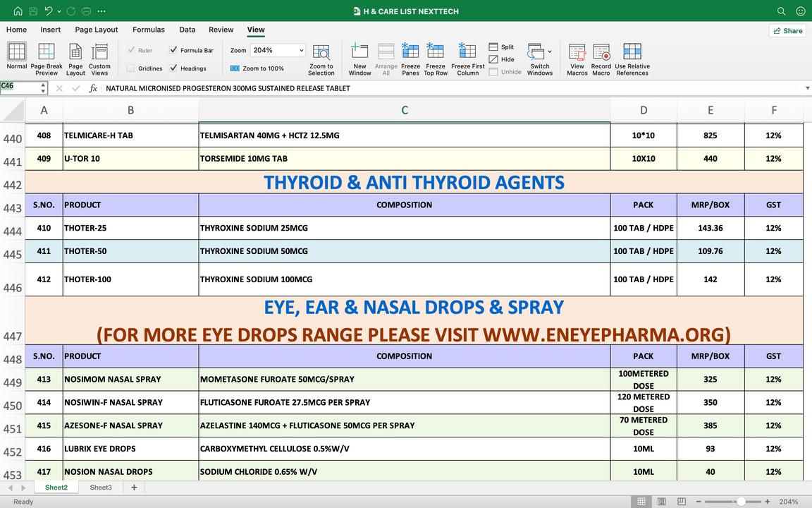Click Freeze Top Row

[x=436, y=59]
